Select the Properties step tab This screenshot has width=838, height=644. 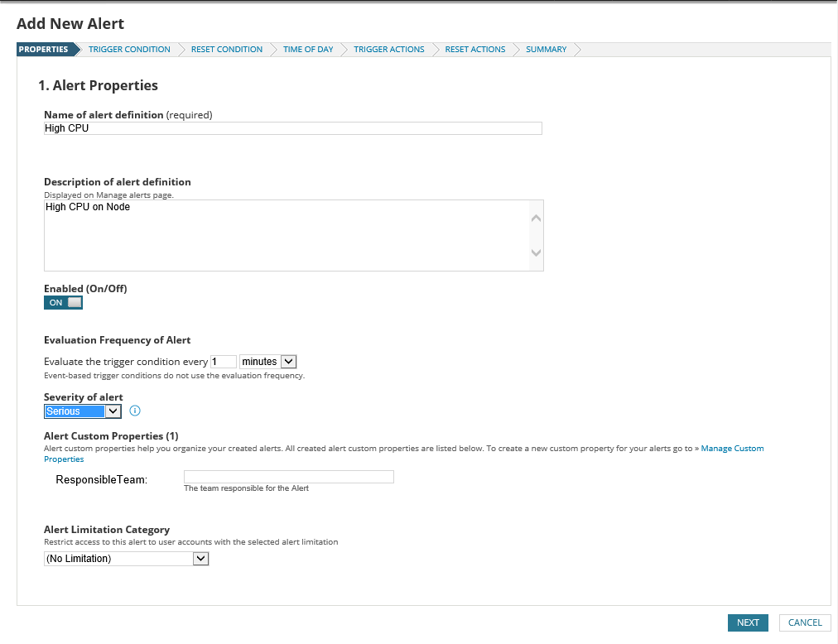(x=44, y=50)
